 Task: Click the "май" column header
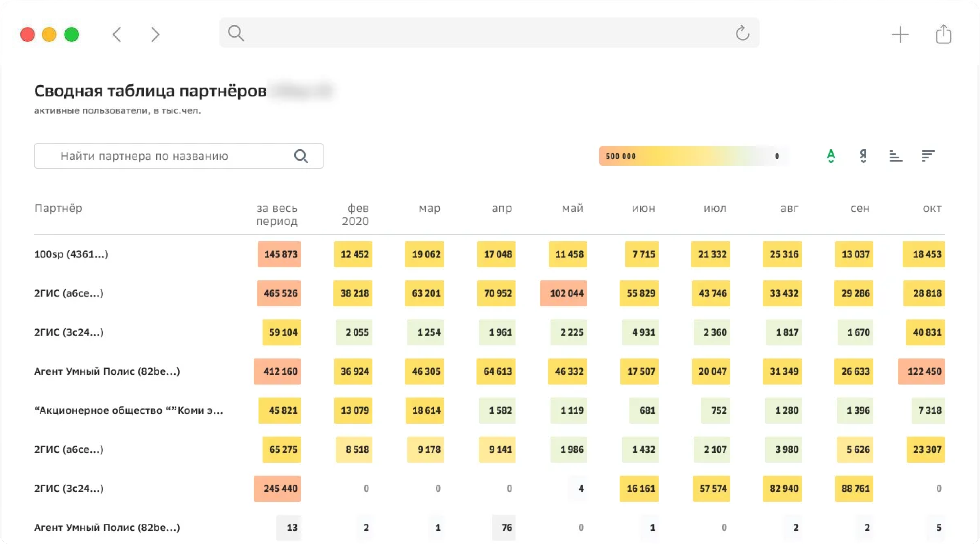573,208
